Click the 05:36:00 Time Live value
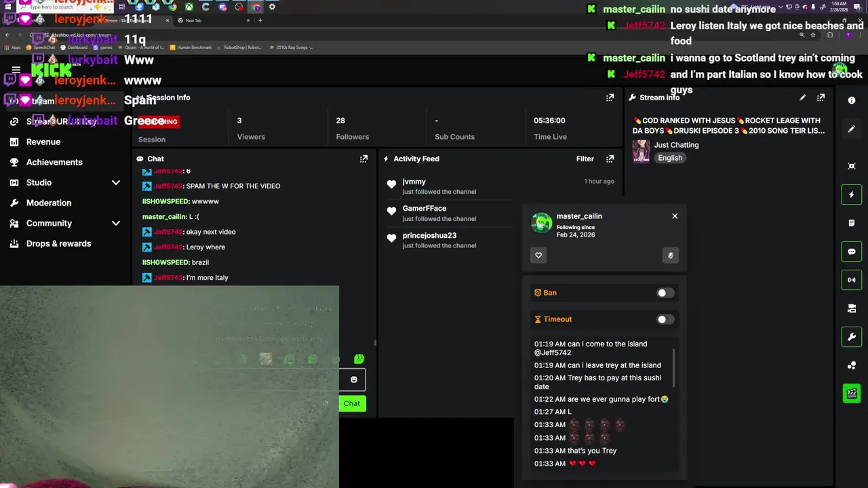This screenshot has width=868, height=488. pyautogui.click(x=549, y=121)
